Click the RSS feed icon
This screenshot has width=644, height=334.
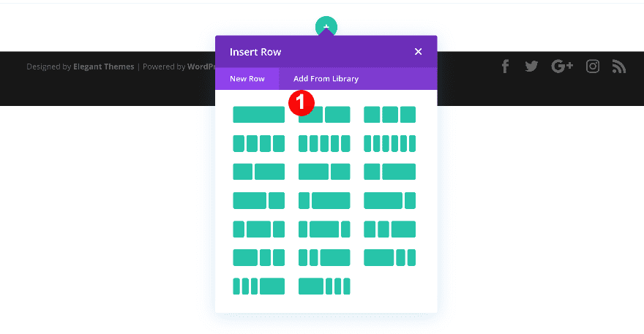(x=619, y=67)
